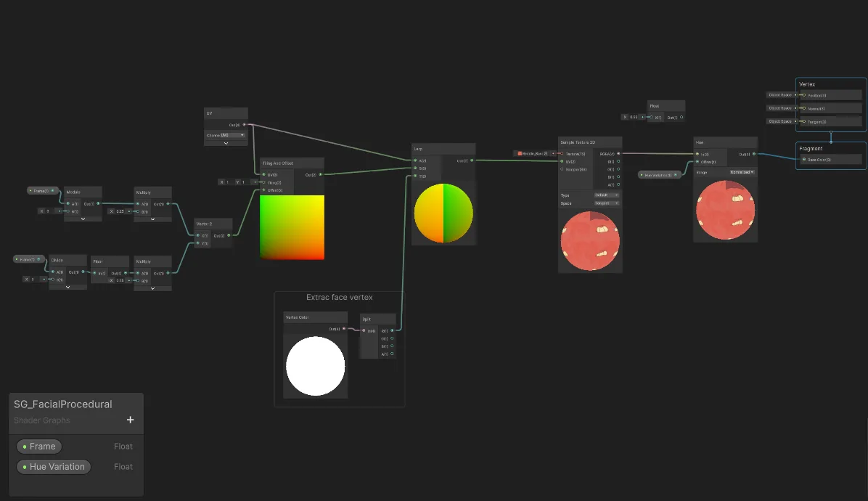
Task: Click the Modulo node Out(1) output port
Action: (x=98, y=203)
